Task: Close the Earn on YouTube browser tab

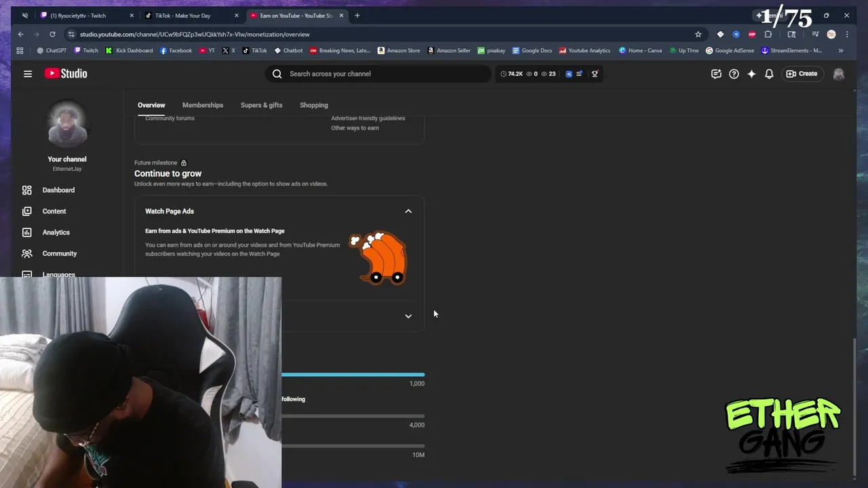Action: click(x=341, y=16)
